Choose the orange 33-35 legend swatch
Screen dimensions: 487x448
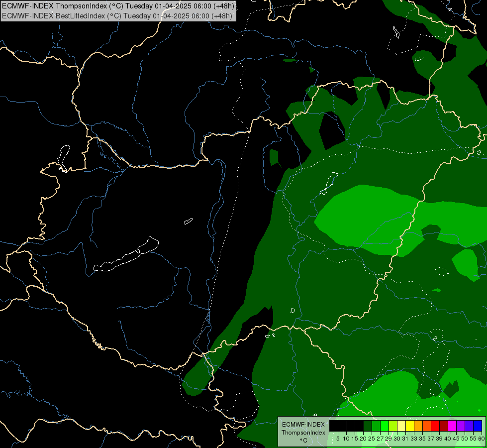tap(418, 426)
